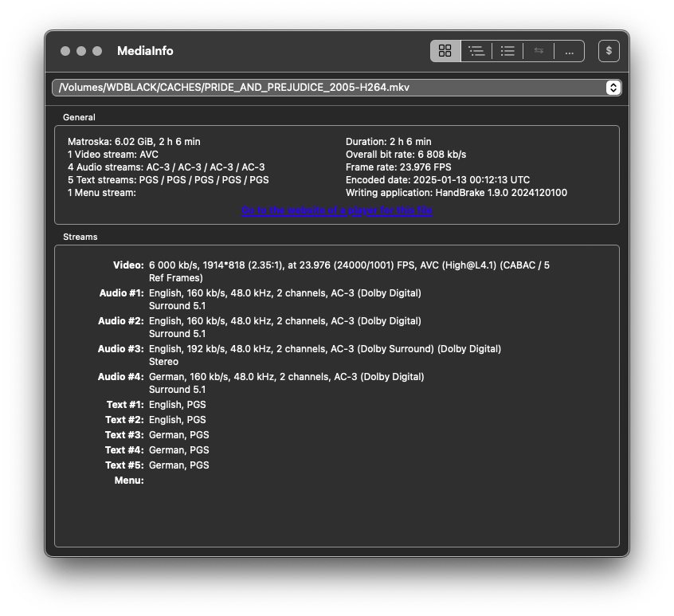Viewport: 674px width, 616px height.
Task: Open the player website link
Action: click(337, 210)
